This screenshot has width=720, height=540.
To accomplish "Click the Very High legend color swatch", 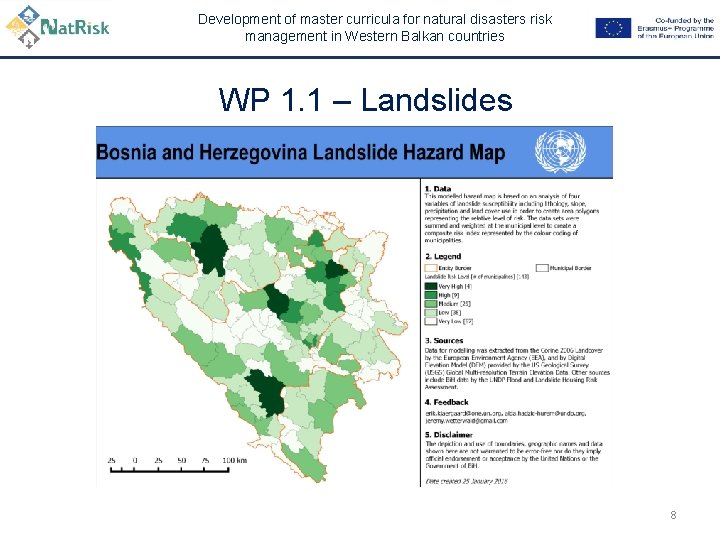I will pyautogui.click(x=431, y=286).
